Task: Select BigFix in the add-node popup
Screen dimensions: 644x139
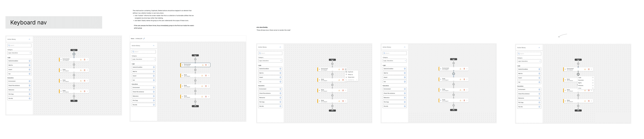Action: coord(585,83)
